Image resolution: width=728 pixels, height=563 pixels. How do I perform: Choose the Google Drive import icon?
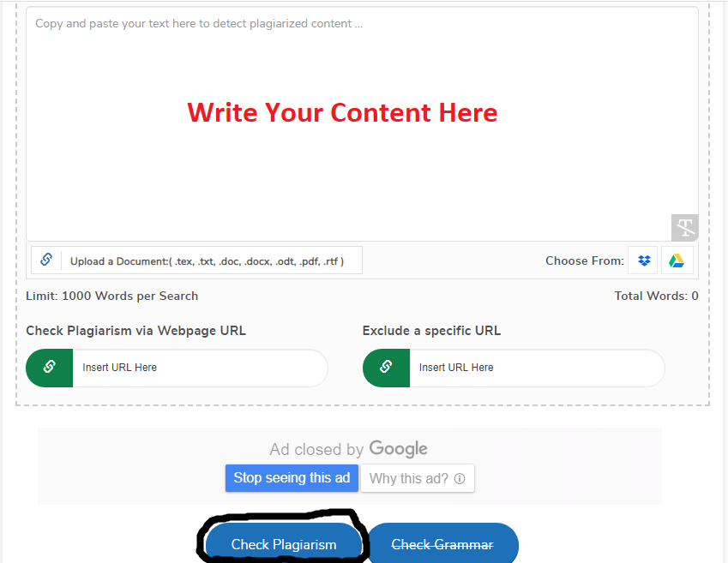coord(677,261)
